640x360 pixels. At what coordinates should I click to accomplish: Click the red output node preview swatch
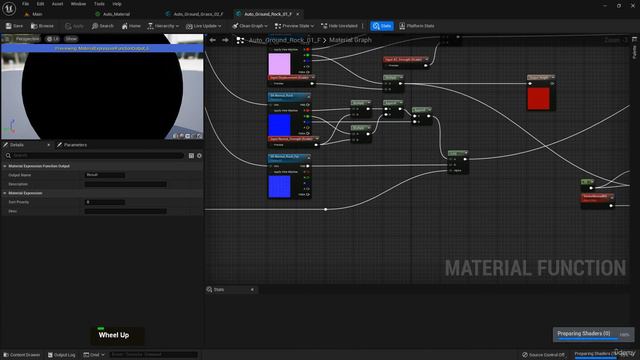(538, 98)
